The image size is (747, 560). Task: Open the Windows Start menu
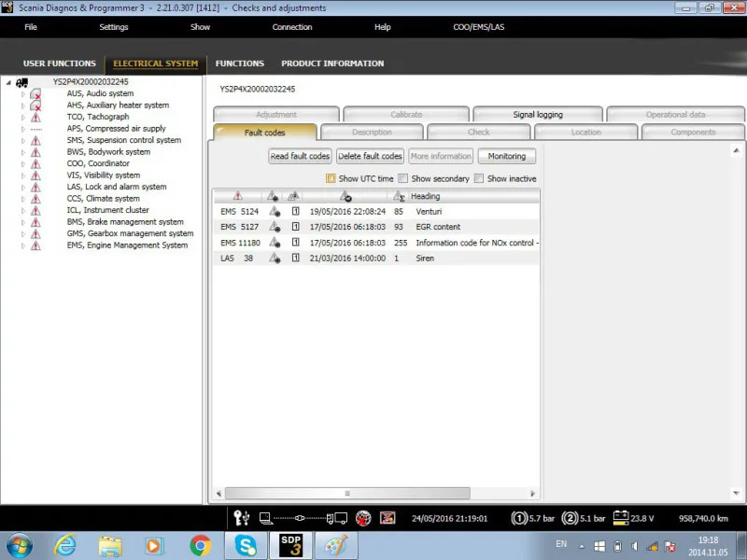[x=19, y=546]
